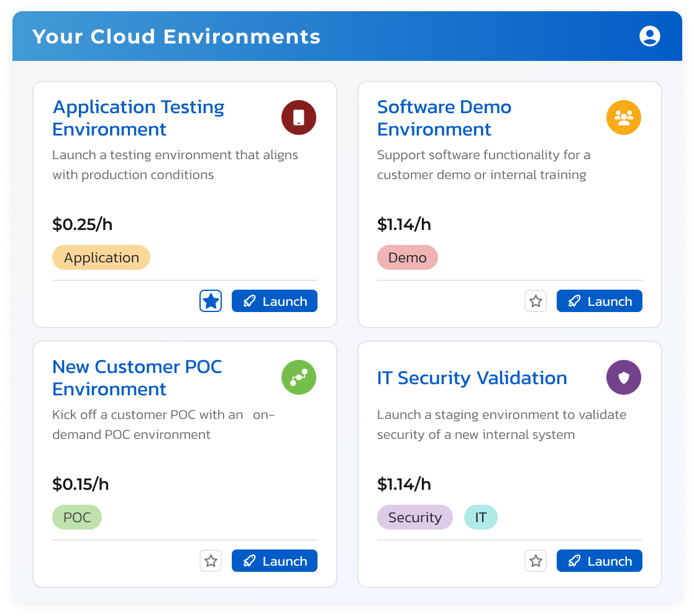Select the IT tag chip
The height and width of the screenshot is (616, 694).
[481, 517]
